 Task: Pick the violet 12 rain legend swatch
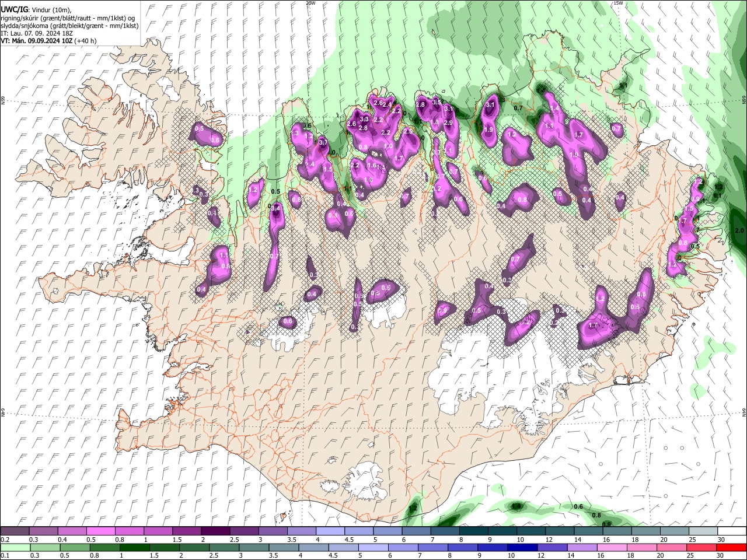(551, 547)
